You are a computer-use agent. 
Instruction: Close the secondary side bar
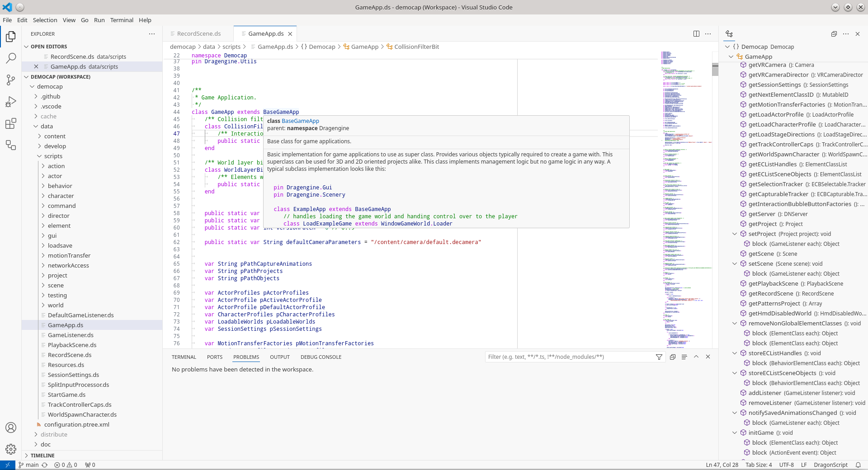pos(858,34)
